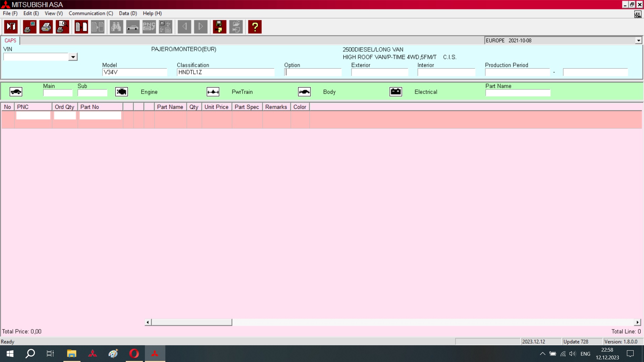Open the Data (D) menu
This screenshot has width=644, height=362.
point(128,13)
